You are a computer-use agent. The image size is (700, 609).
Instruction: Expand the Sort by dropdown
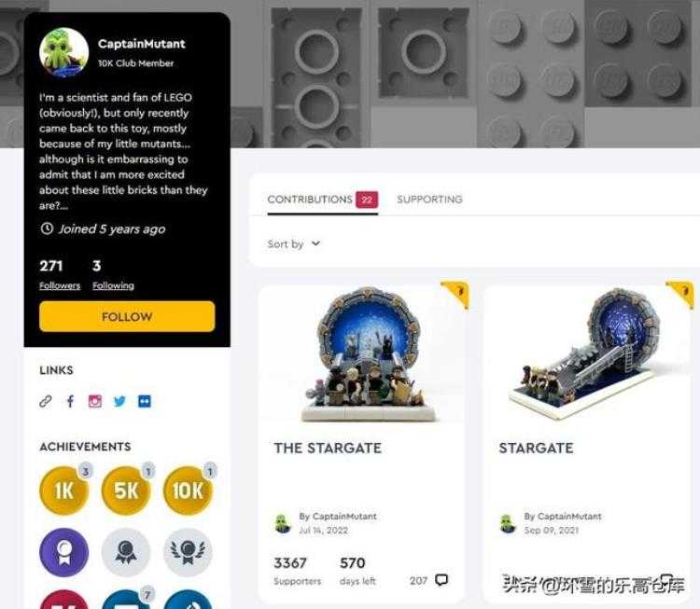[x=294, y=244]
